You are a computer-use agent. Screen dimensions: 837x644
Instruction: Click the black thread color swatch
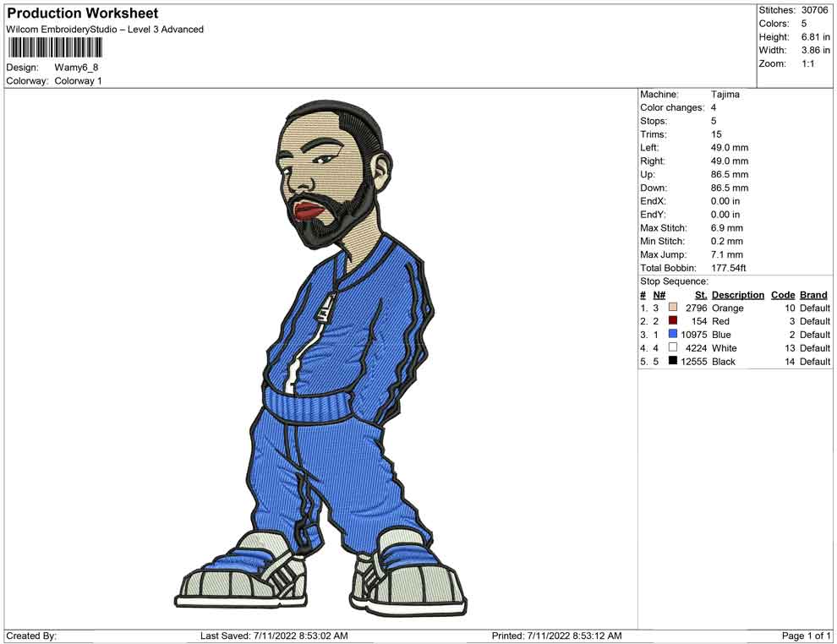point(673,361)
